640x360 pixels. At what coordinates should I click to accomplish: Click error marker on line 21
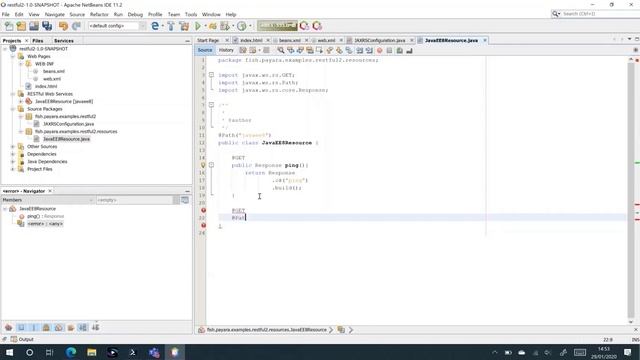pos(203,211)
